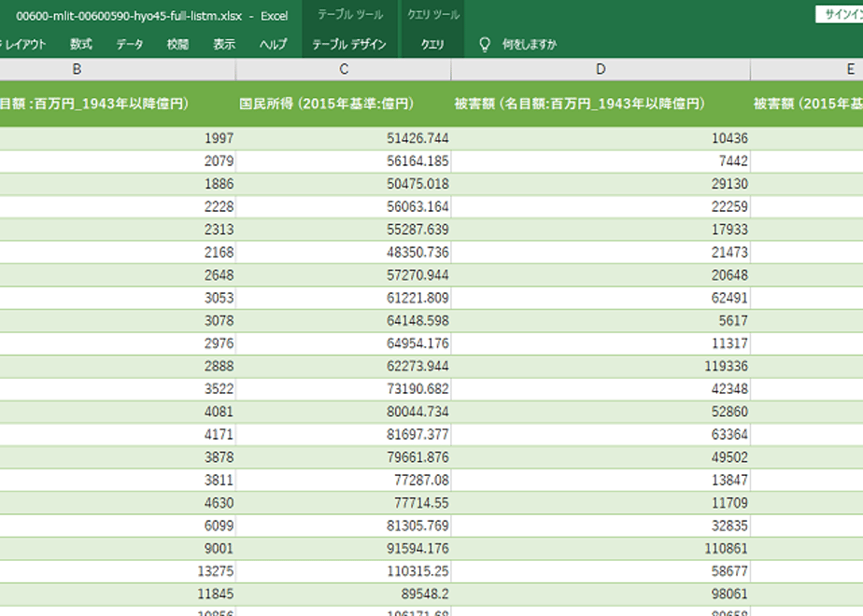Select cell with value 91594.176

tap(344, 549)
